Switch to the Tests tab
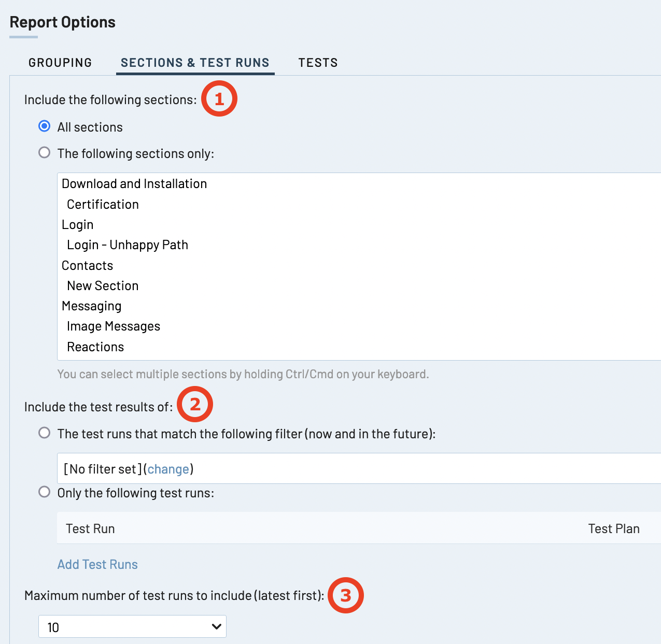 coord(318,63)
